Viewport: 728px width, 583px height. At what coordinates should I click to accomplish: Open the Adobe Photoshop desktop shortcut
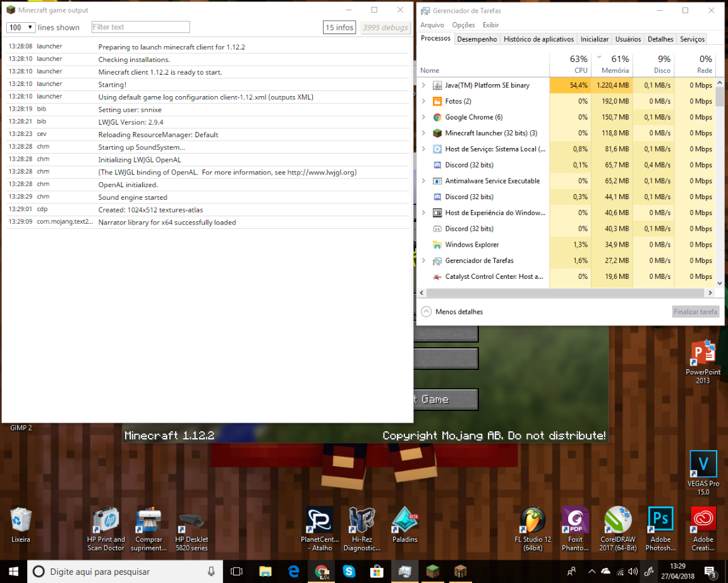pos(660,520)
